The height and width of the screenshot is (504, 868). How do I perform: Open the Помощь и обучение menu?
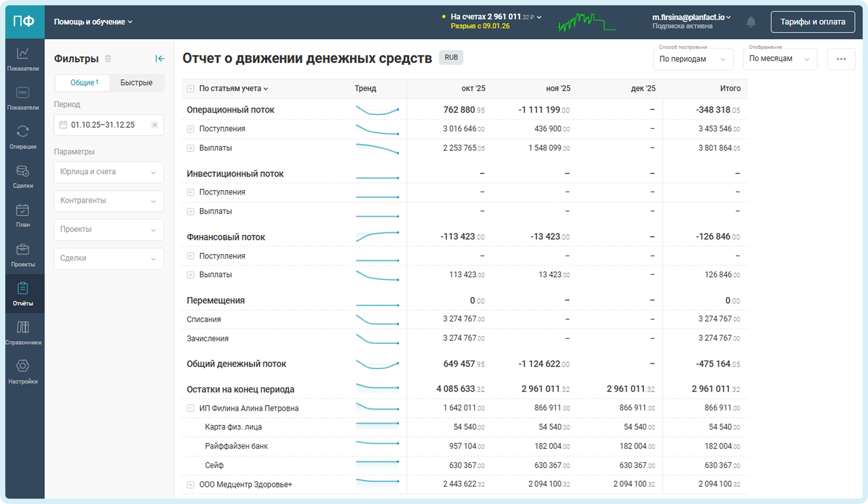pyautogui.click(x=93, y=22)
